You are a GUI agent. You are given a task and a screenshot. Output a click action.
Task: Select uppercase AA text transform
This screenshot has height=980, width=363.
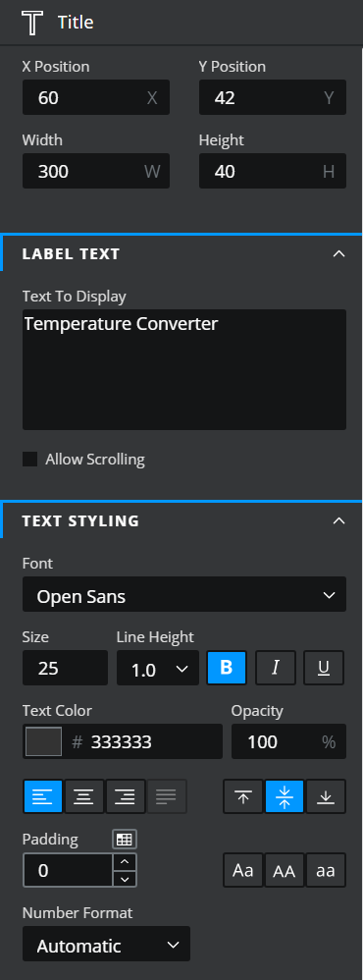[285, 870]
